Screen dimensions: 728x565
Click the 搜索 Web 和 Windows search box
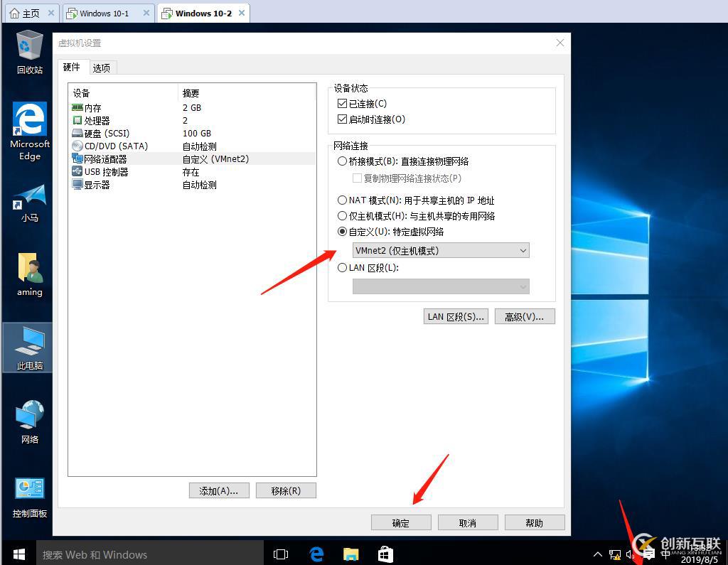[x=149, y=554]
